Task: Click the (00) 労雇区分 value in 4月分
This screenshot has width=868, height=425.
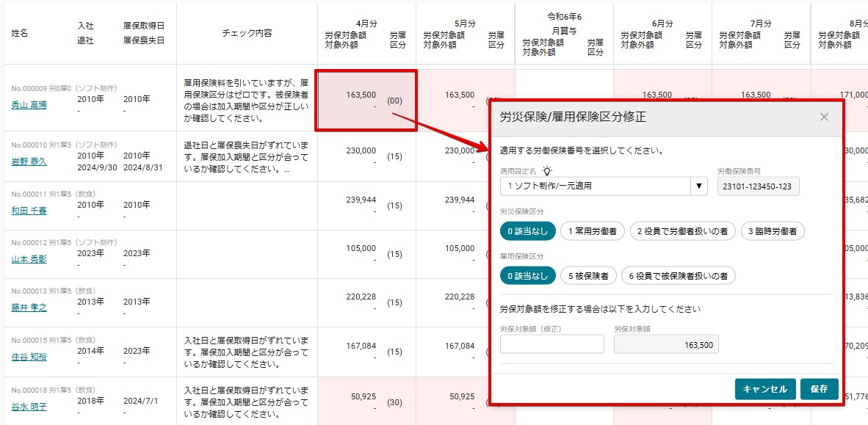Action: [394, 101]
